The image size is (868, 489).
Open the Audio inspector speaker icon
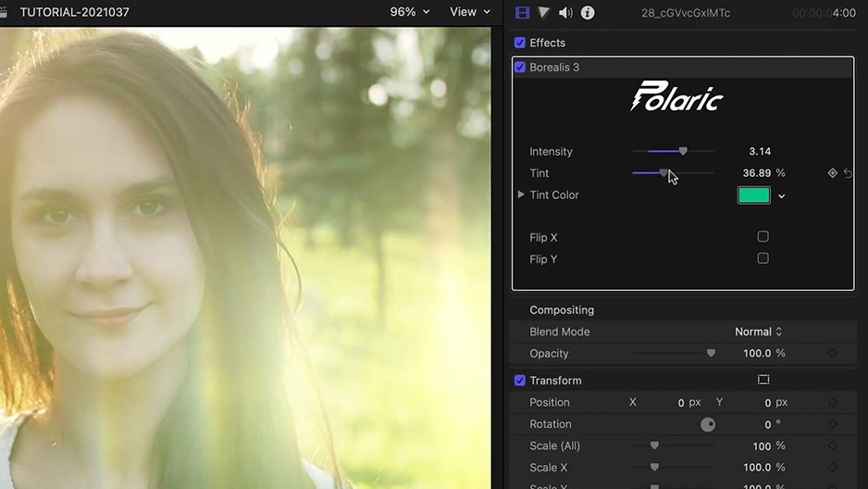point(565,12)
